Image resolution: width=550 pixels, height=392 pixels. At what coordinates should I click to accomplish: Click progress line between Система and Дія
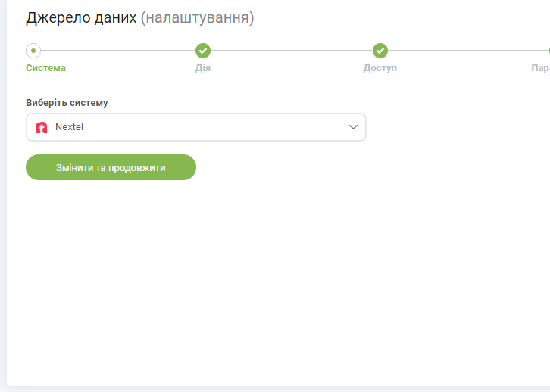pos(117,51)
